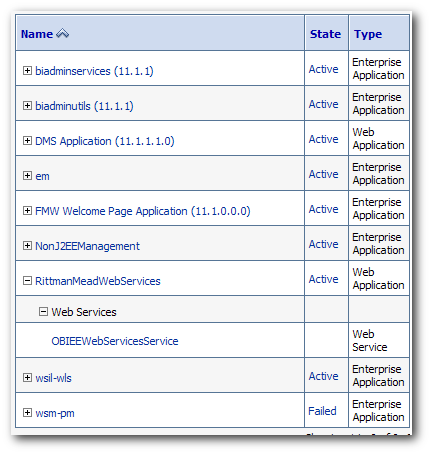Click the Failed state of wsm-pm

322,411
